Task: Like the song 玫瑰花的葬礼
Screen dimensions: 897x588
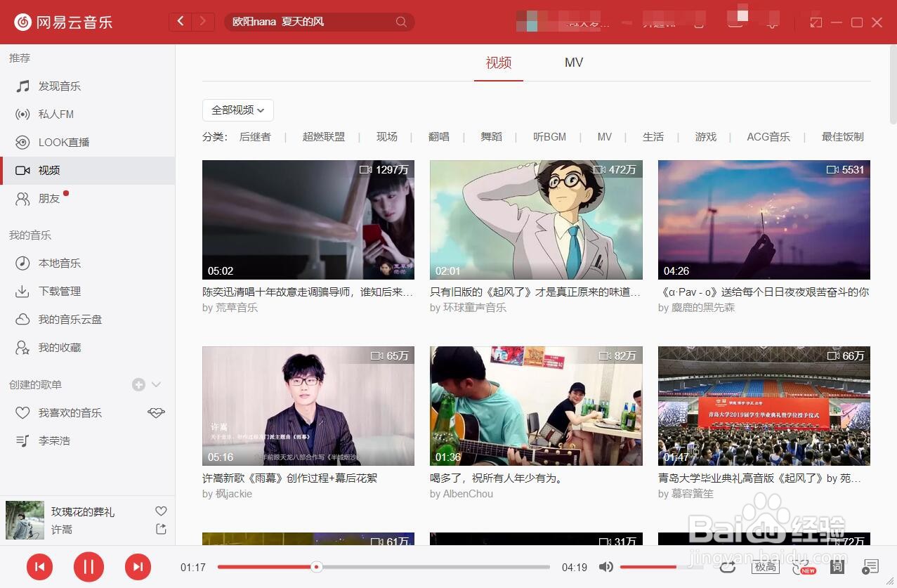Action: click(x=161, y=511)
